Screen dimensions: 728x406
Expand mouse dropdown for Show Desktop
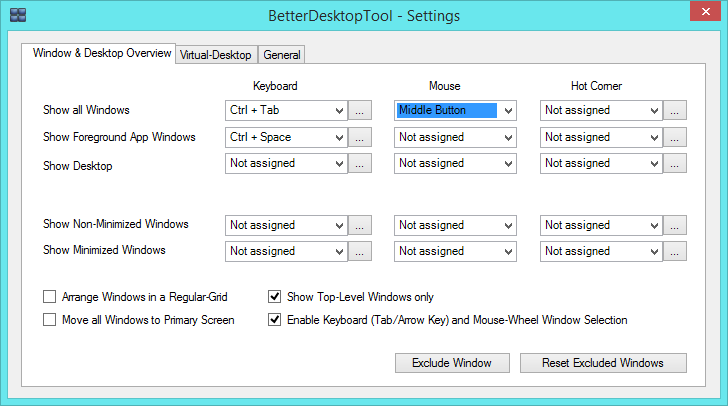tap(455, 164)
